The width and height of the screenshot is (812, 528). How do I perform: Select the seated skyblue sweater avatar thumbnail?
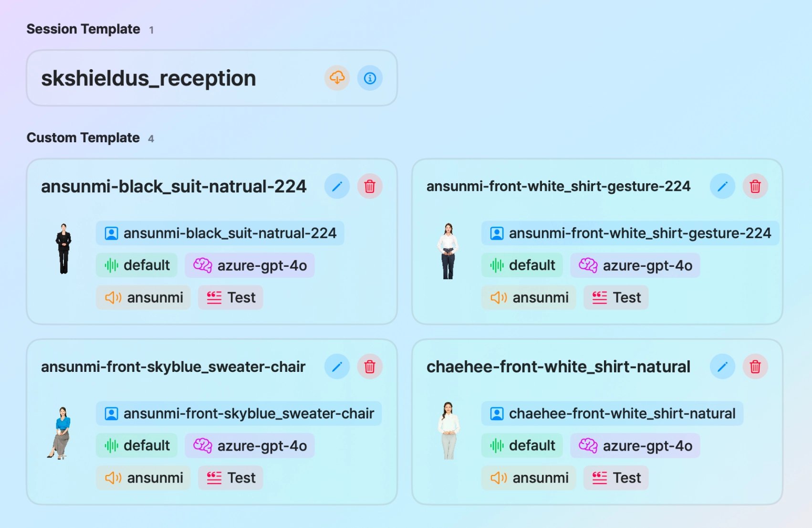click(60, 433)
